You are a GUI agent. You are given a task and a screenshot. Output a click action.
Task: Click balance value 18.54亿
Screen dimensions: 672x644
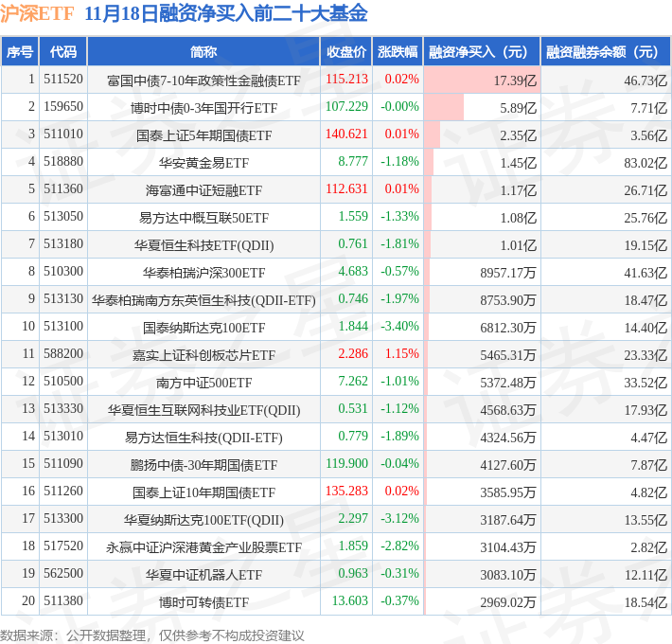[645, 602]
